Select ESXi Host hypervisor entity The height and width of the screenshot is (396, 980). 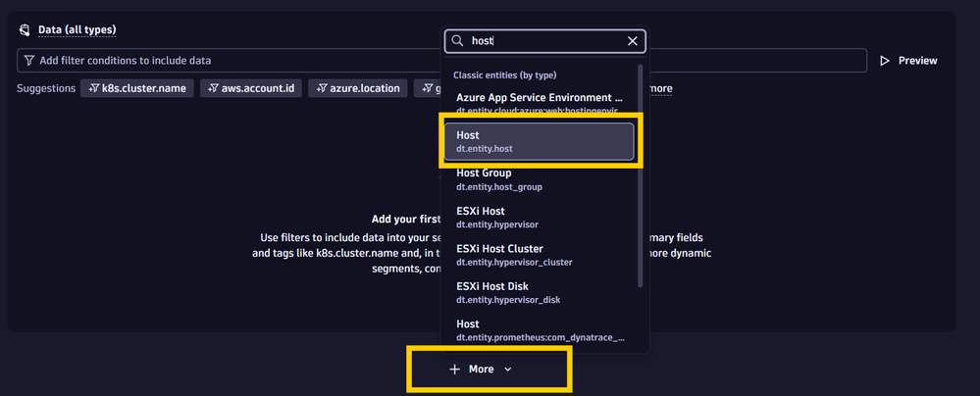pyautogui.click(x=540, y=217)
